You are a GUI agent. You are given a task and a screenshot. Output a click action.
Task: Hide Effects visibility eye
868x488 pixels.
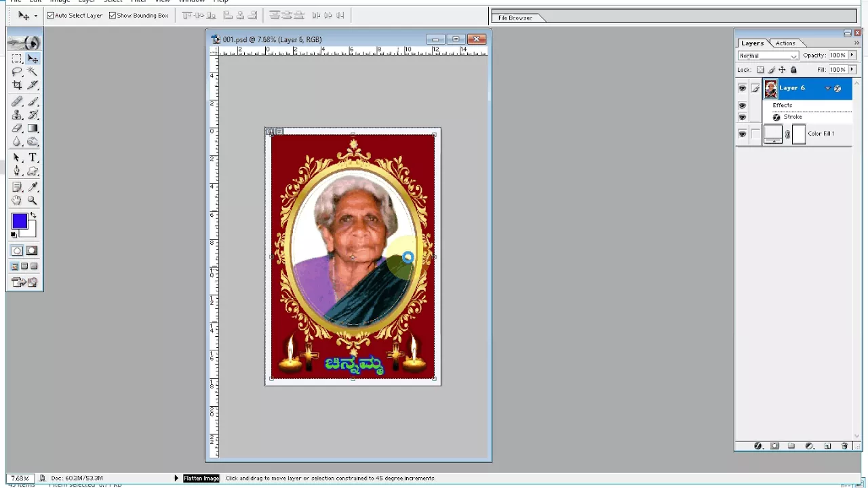[x=743, y=106]
